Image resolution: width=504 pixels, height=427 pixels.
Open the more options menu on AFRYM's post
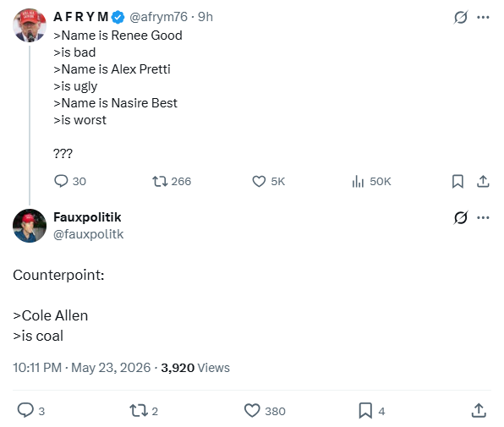pyautogui.click(x=483, y=17)
